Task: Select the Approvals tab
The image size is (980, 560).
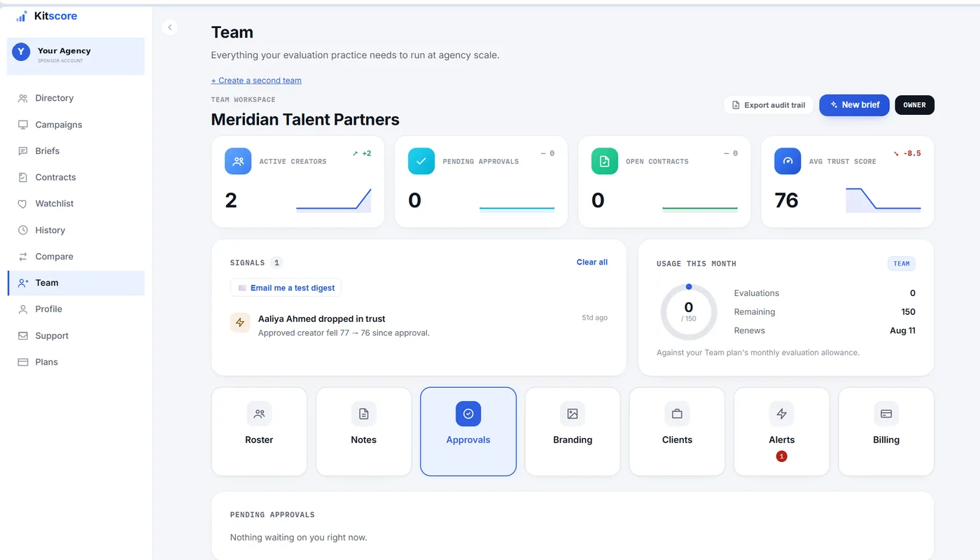Action: [x=468, y=431]
